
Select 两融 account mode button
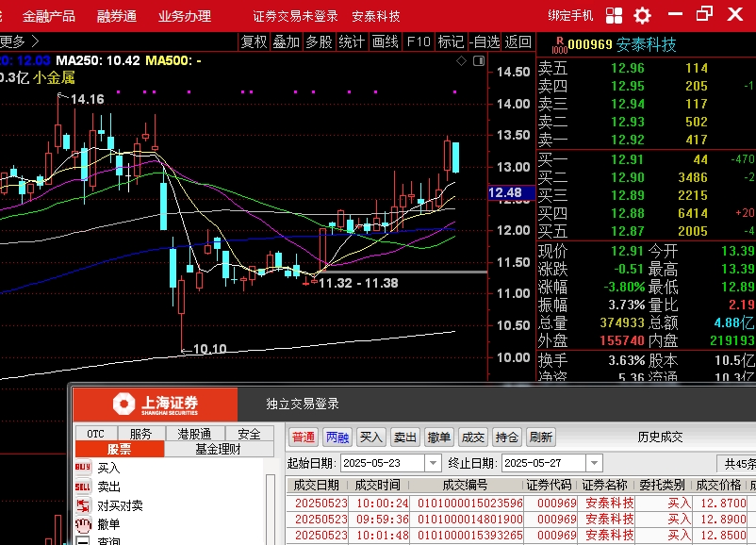coord(337,438)
